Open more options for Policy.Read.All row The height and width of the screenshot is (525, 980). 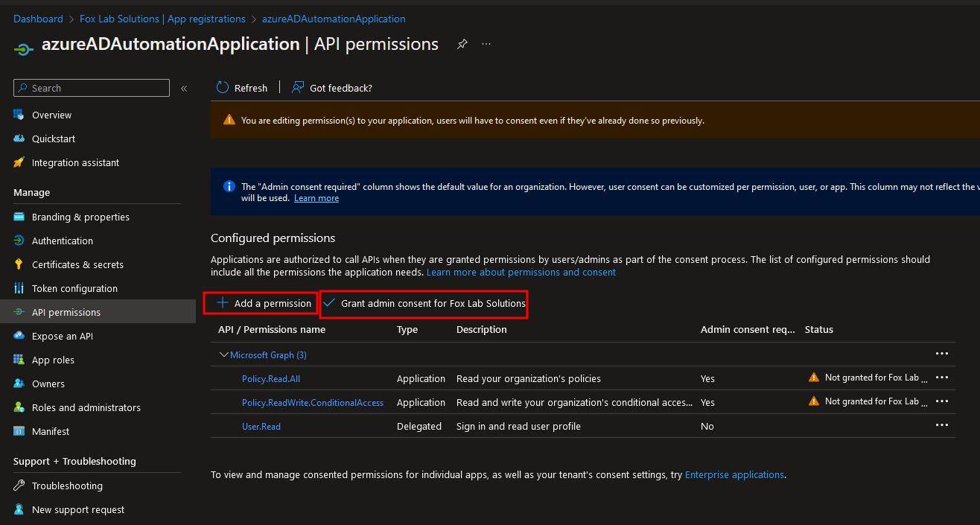[x=941, y=378]
